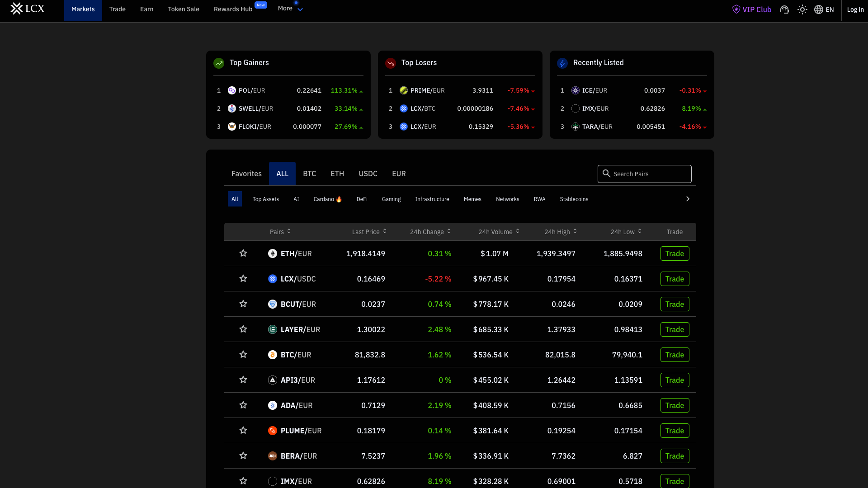Open the Earn nav tab
This screenshot has height=488, width=868.
point(146,9)
